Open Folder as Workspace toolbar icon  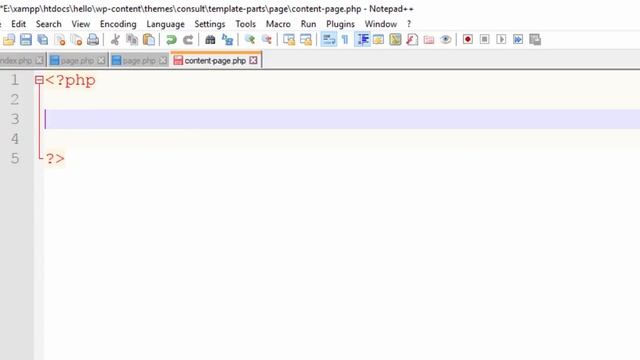(429, 40)
